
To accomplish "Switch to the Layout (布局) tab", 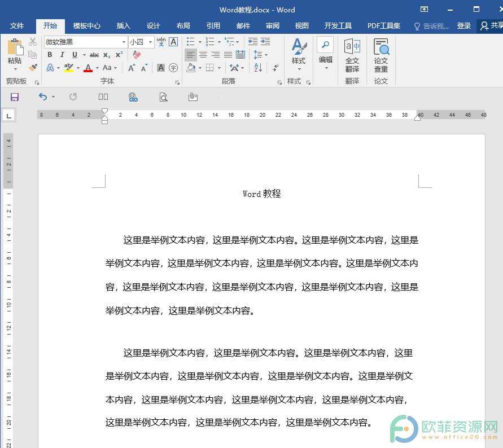I will coord(183,26).
